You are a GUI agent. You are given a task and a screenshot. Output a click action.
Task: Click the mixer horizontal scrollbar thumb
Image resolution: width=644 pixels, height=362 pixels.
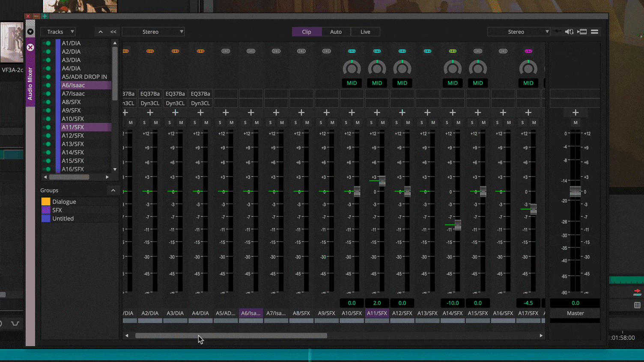coord(231,336)
